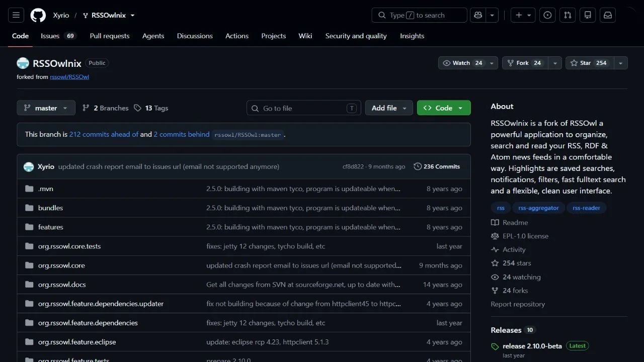This screenshot has width=644, height=362.
Task: Open the Add file dropdown
Action: click(x=389, y=108)
